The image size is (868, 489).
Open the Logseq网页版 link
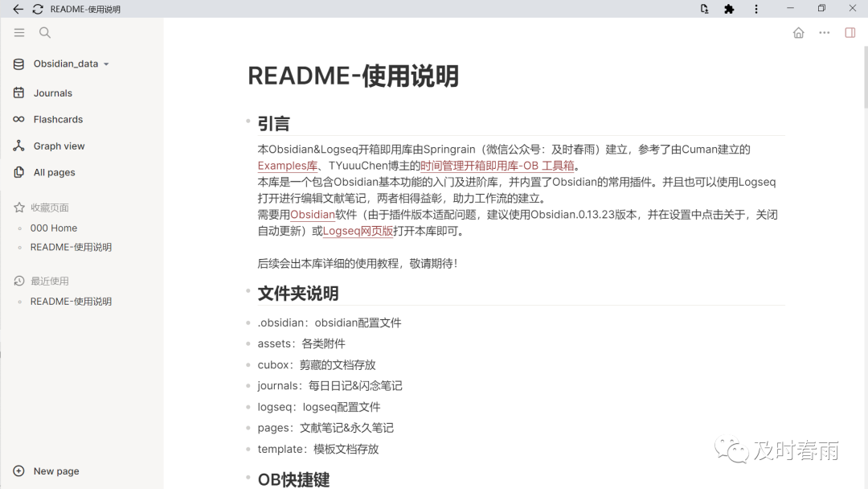click(358, 231)
